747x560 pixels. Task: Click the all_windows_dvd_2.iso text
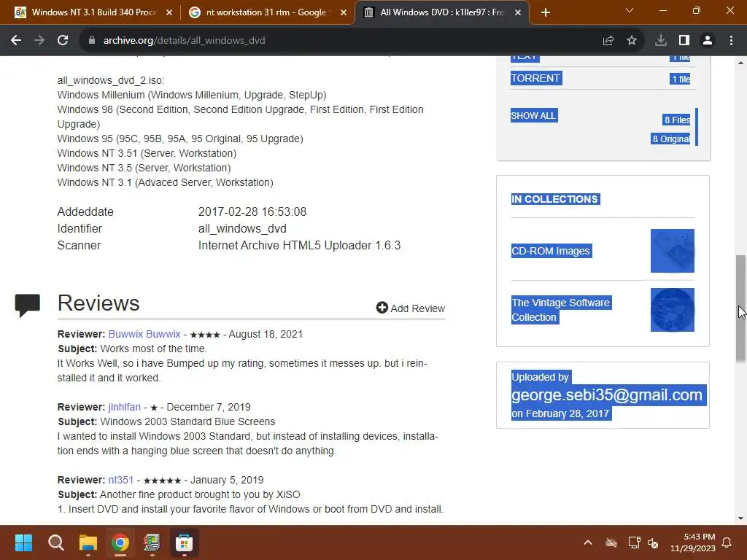tap(111, 80)
